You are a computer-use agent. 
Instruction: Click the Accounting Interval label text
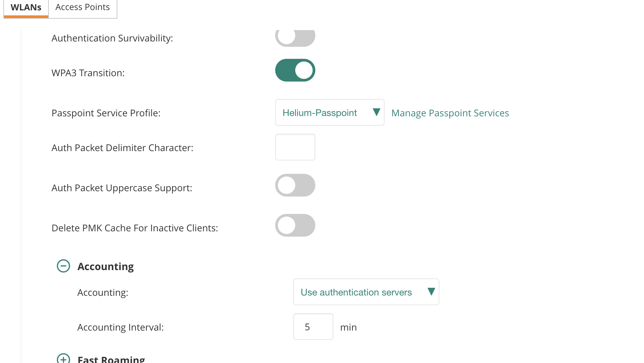tap(120, 327)
